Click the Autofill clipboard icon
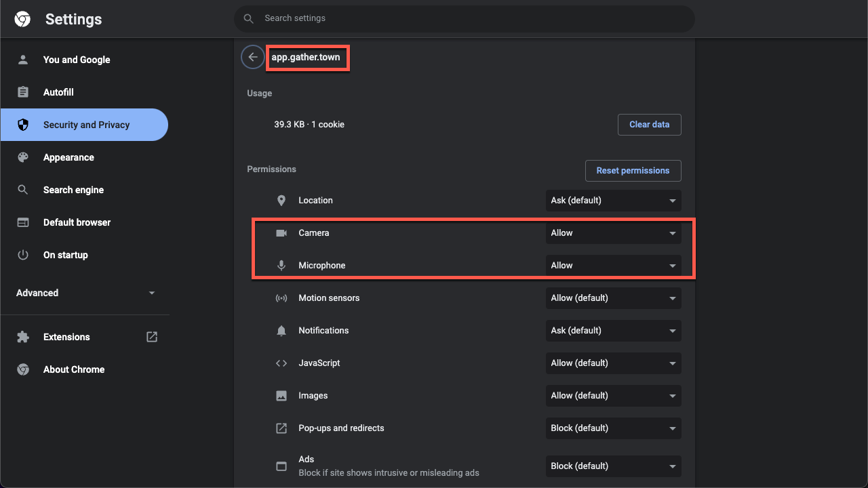The width and height of the screenshot is (868, 488). (x=23, y=92)
